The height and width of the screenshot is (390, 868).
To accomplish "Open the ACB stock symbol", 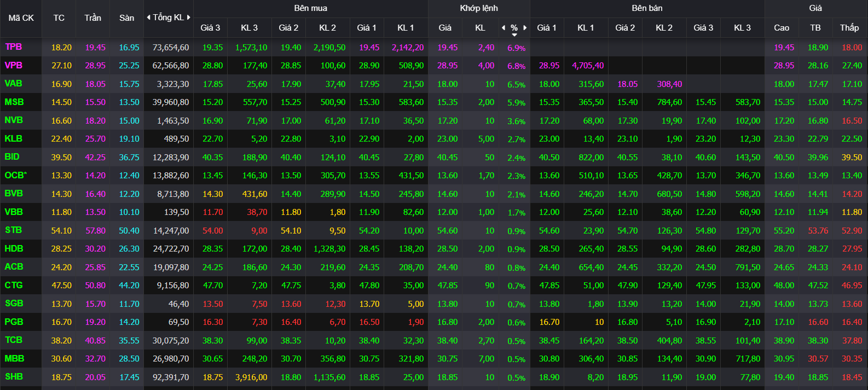I will pos(14,267).
